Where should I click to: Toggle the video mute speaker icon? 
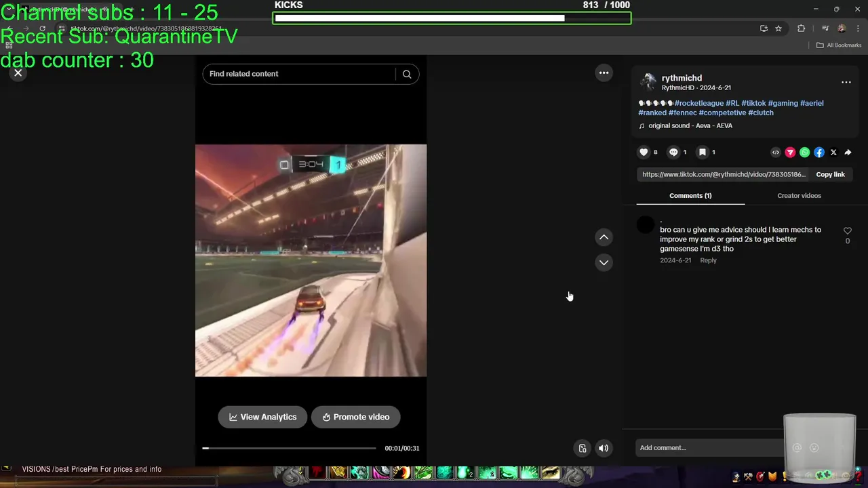click(604, 448)
